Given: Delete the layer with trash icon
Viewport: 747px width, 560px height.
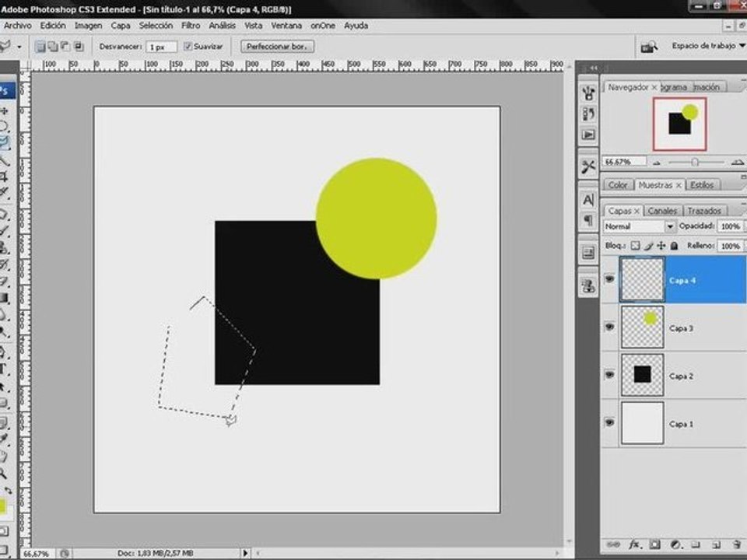Looking at the screenshot, I should (x=737, y=544).
